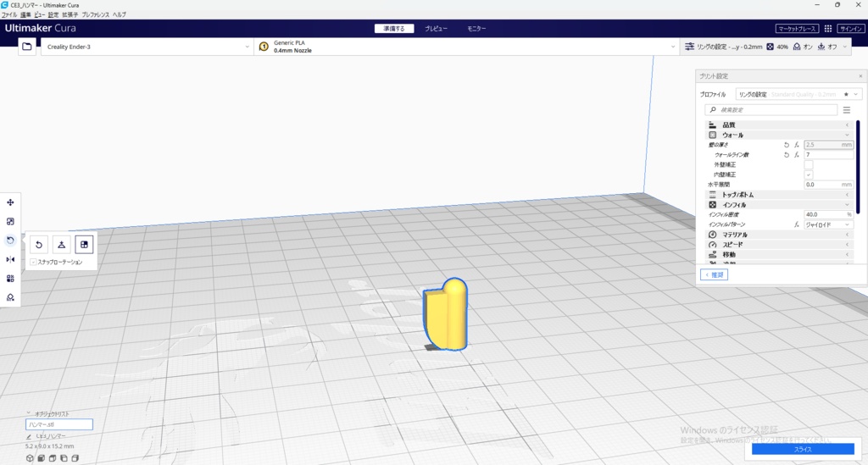Expand the スピード settings category

tap(780, 245)
